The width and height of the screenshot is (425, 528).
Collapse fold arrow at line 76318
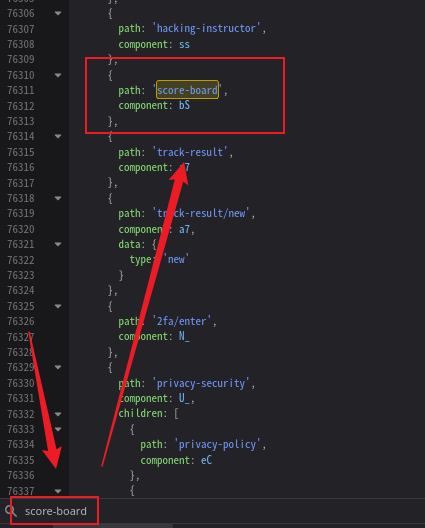(x=58, y=198)
